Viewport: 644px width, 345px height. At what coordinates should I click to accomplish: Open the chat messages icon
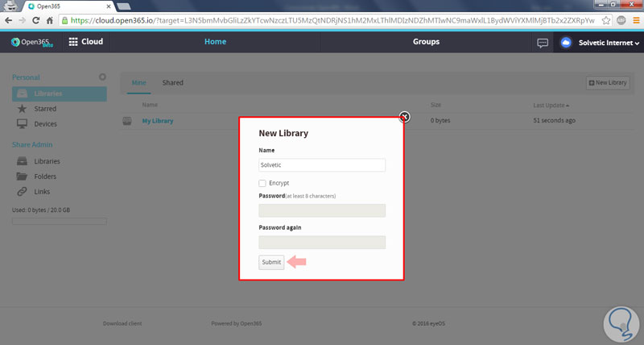click(543, 43)
